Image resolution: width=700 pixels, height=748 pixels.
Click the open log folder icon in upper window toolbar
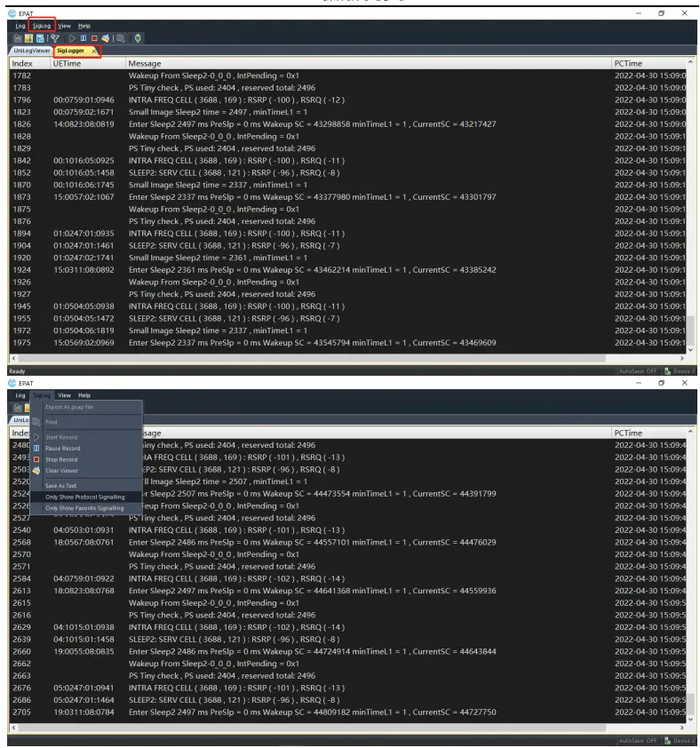tap(18, 38)
